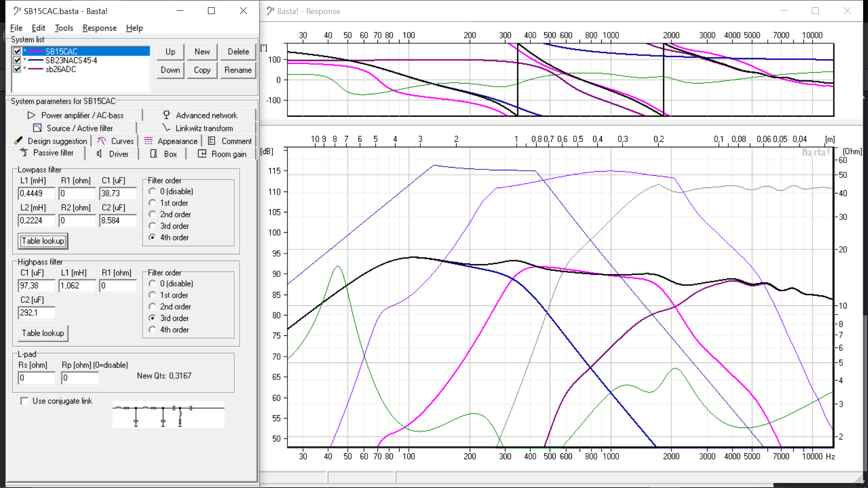Click the New system button
The image size is (868, 488).
coord(202,52)
